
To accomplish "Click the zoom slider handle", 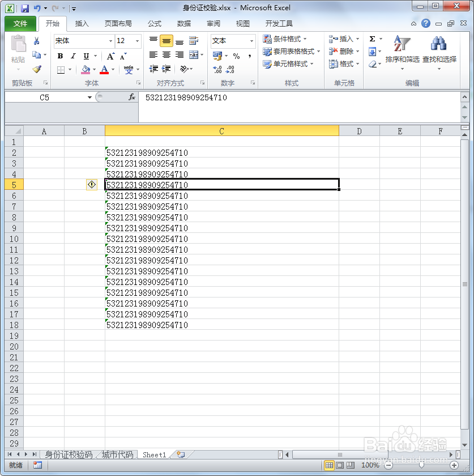I will click(x=421, y=465).
